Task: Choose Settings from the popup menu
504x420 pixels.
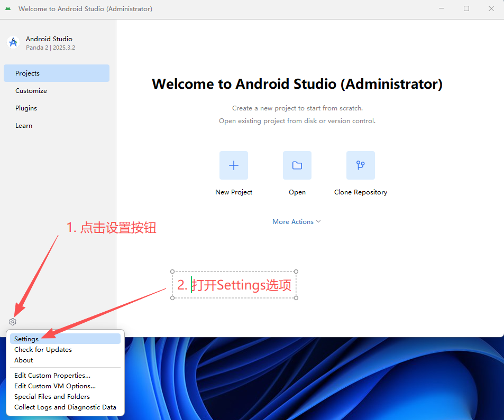Action: pyautogui.click(x=65, y=339)
